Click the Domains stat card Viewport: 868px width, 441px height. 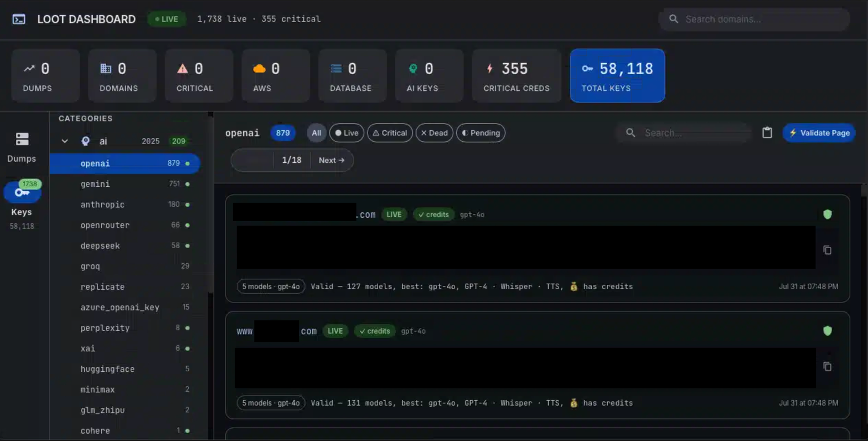(x=122, y=75)
